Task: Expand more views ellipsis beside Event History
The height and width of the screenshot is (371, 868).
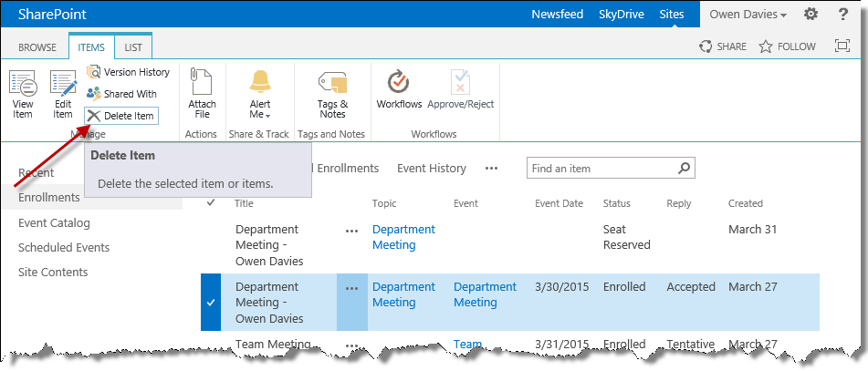Action: coord(492,169)
